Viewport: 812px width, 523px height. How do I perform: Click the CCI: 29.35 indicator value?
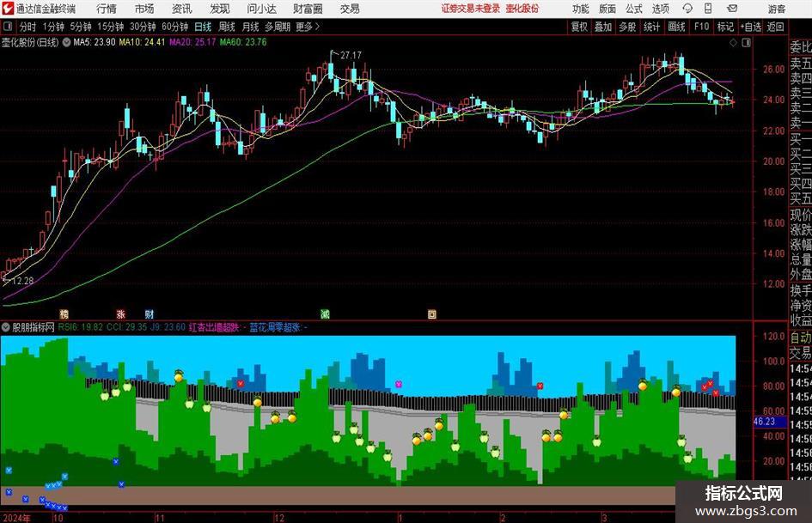point(127,327)
